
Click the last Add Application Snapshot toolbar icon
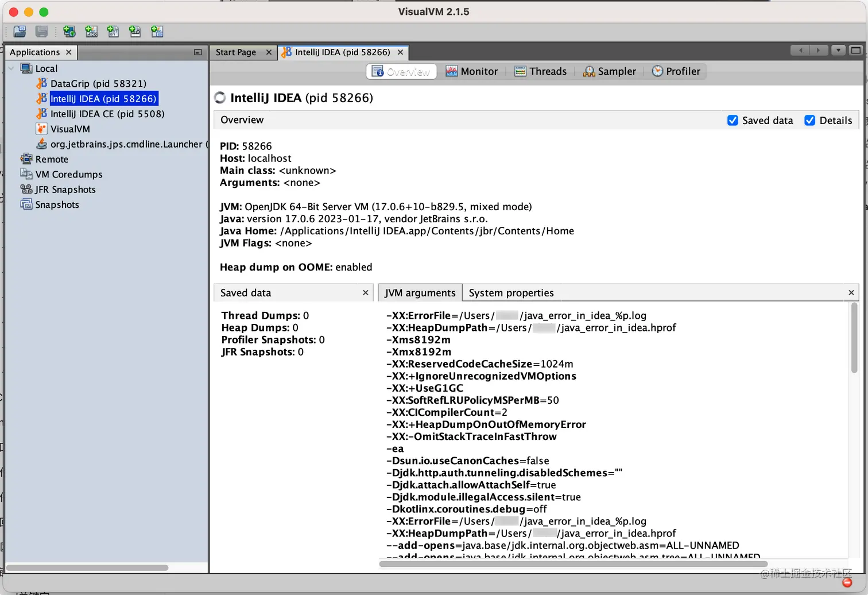[157, 32]
